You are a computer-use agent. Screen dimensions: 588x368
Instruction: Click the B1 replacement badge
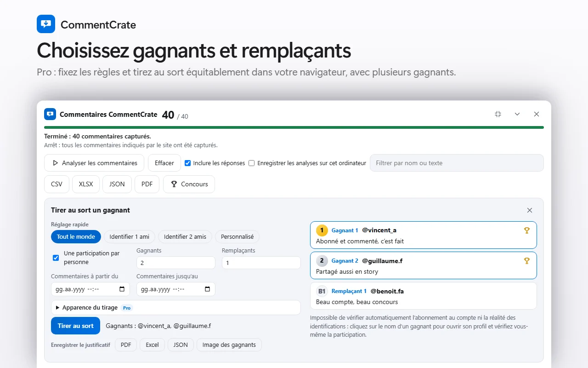click(322, 291)
